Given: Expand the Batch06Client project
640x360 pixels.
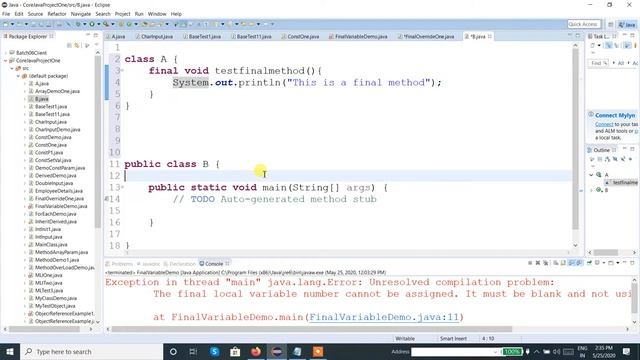Looking at the screenshot, I should click(x=6, y=53).
